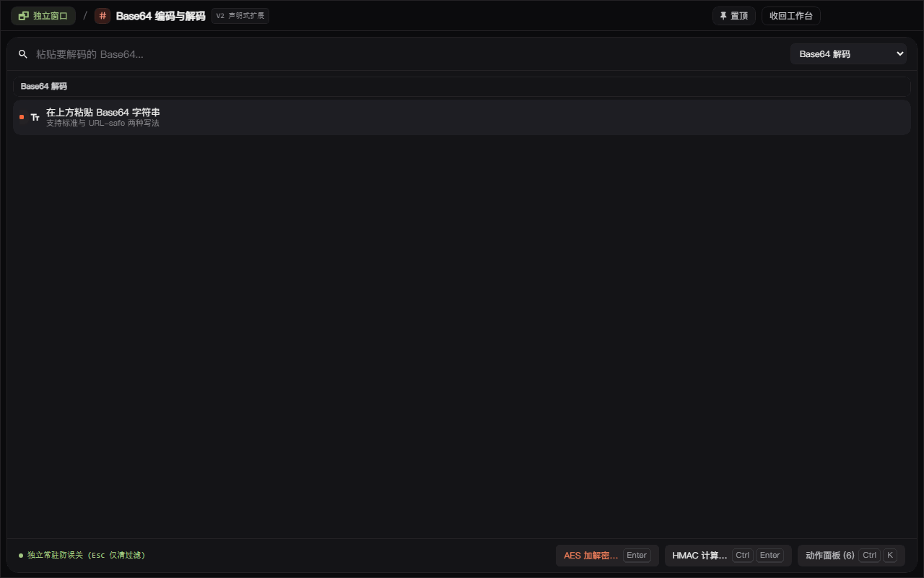The width and height of the screenshot is (924, 578).
Task: Click 收回工作台 to return to workbench
Action: pyautogui.click(x=791, y=16)
